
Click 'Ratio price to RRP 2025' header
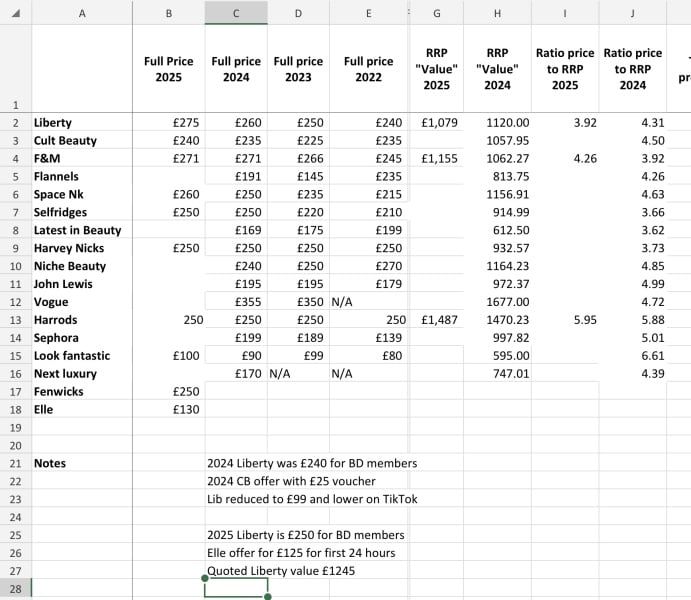[565, 69]
